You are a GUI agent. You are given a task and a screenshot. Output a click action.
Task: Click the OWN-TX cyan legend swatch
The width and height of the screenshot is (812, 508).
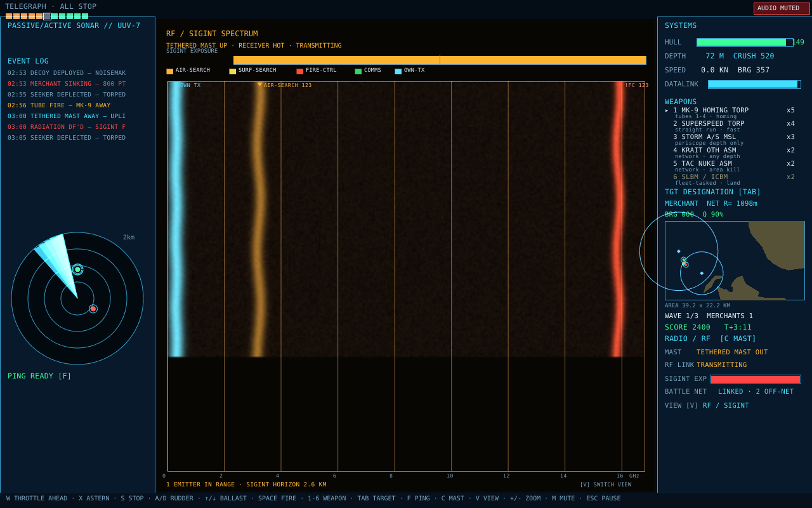[398, 72]
